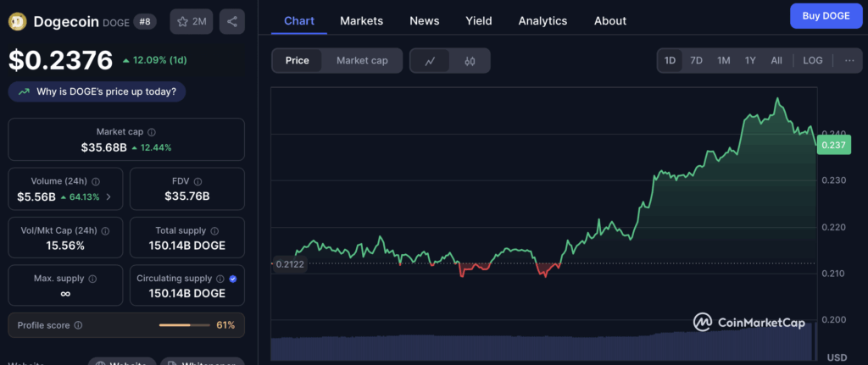Click the verified badge by Circulating supply
868x365 pixels.
233,279
